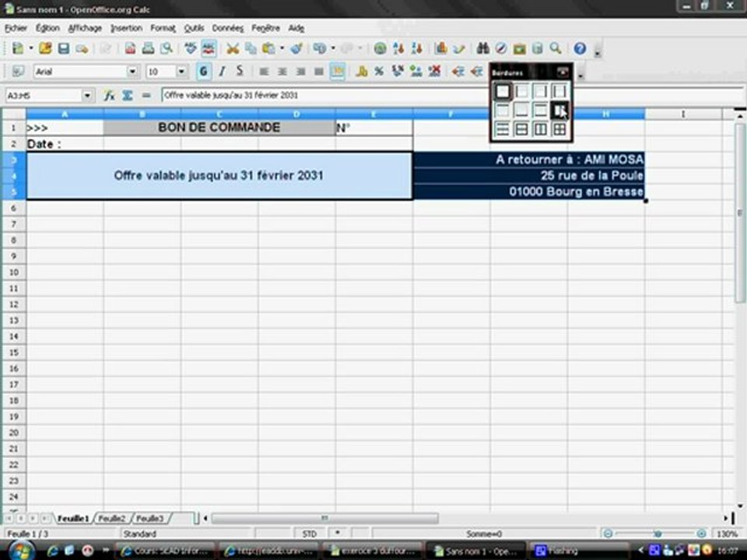
Task: Toggle italic (I) formatting
Action: coord(222,72)
